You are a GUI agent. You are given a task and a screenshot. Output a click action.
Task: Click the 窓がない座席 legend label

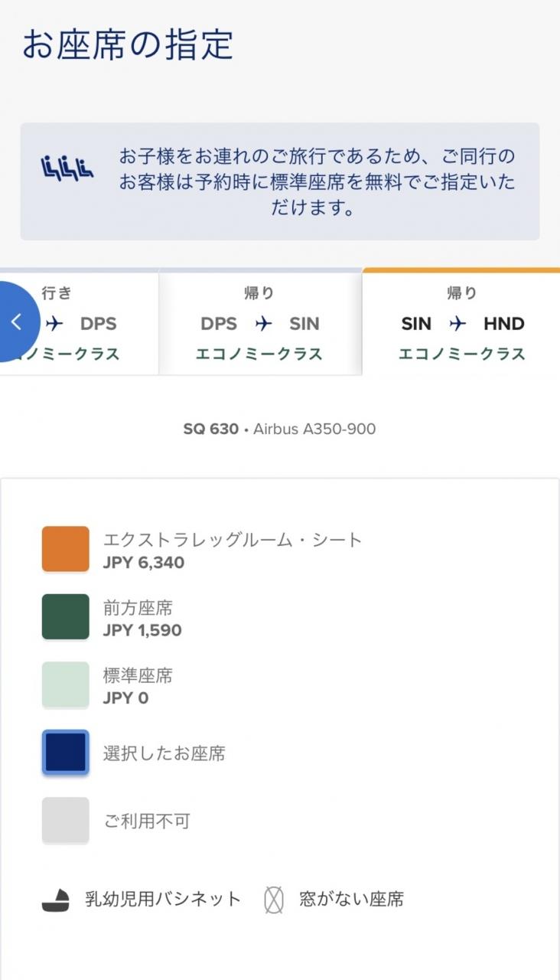352,900
